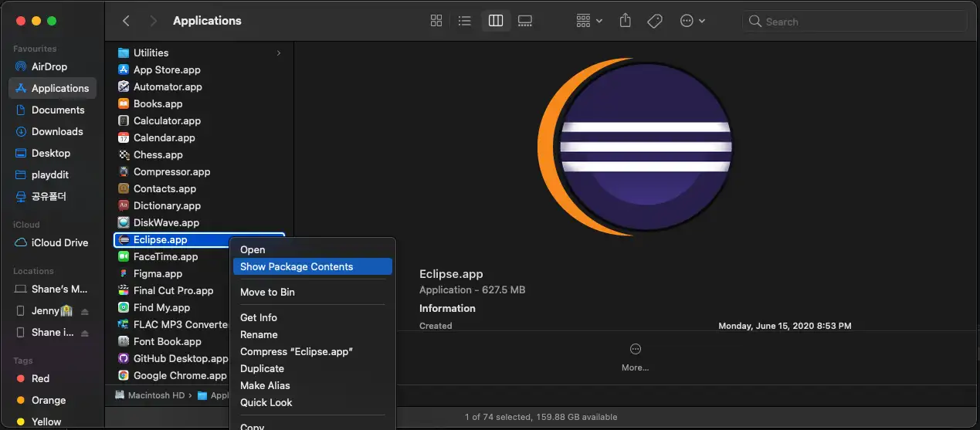Choose Get Info from context menu
Screen dimensions: 980x430
pos(313,317)
